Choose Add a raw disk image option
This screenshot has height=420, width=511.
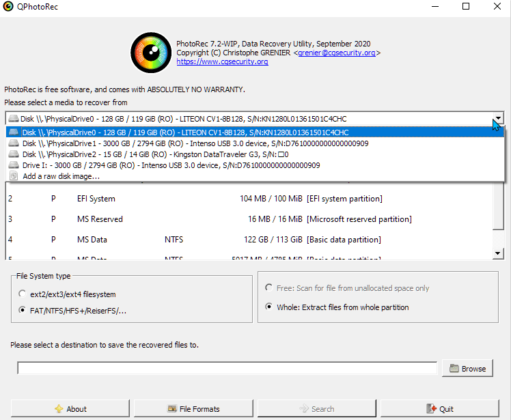tap(255, 176)
